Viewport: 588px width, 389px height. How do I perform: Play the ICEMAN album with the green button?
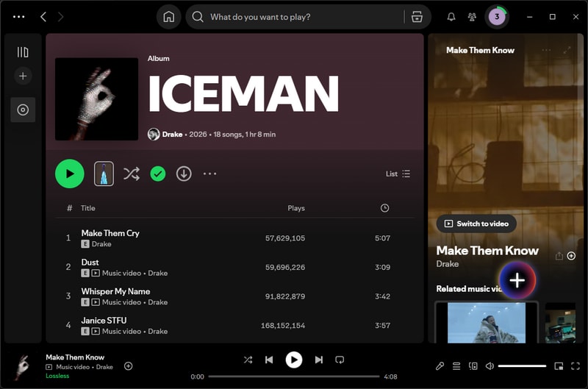click(x=70, y=174)
